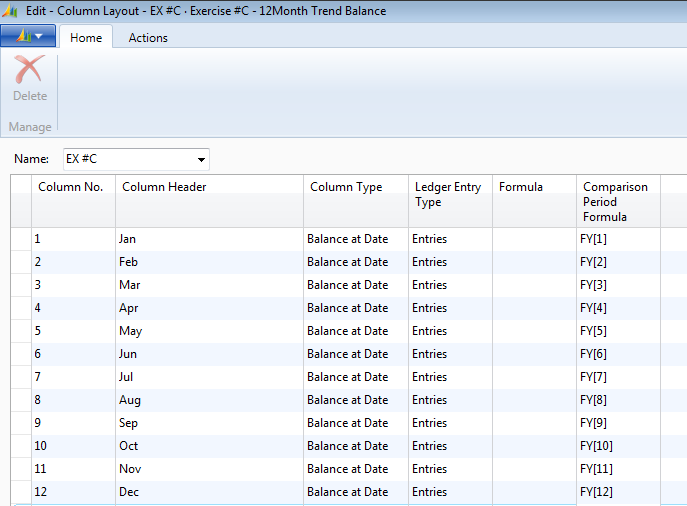
Task: Select the Balance at Date cell for Mar
Action: coord(355,285)
